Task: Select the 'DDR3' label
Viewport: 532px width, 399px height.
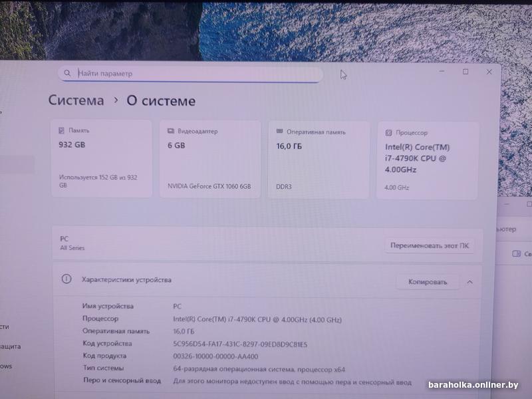Action: pos(284,187)
